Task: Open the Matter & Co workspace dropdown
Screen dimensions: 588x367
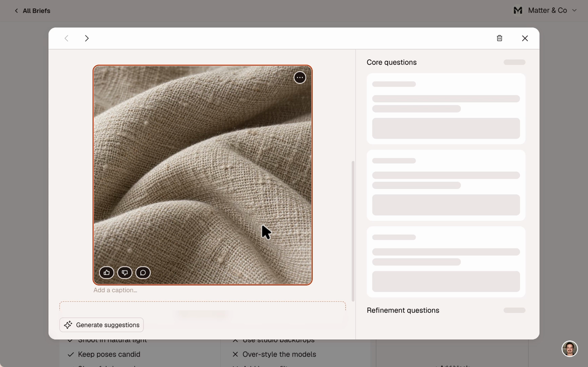Action: (545, 10)
